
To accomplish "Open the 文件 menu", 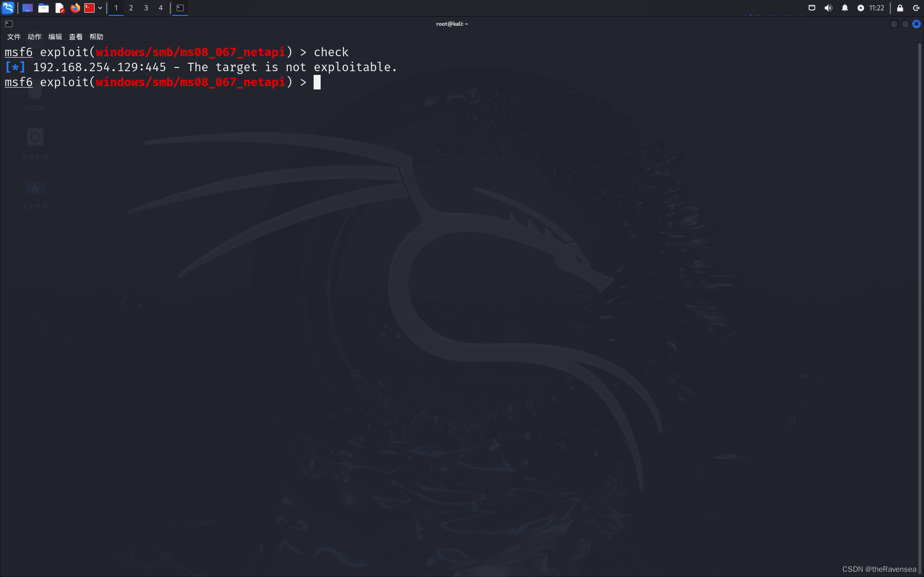I will click(x=14, y=37).
